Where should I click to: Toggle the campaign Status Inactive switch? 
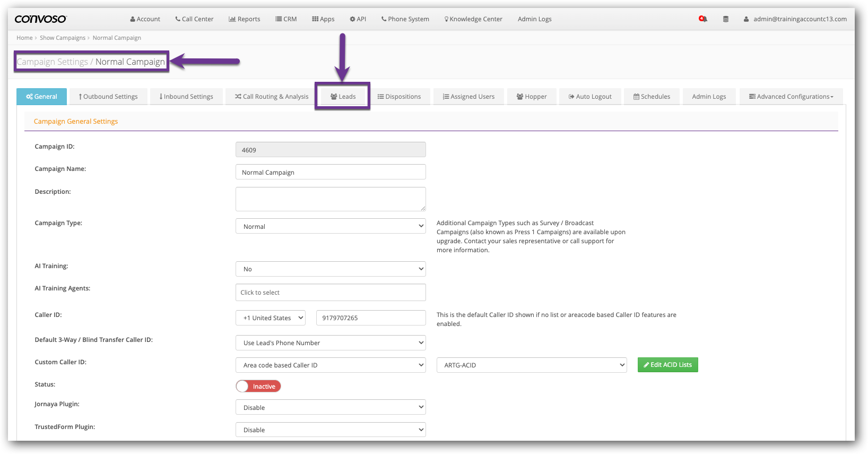[258, 386]
